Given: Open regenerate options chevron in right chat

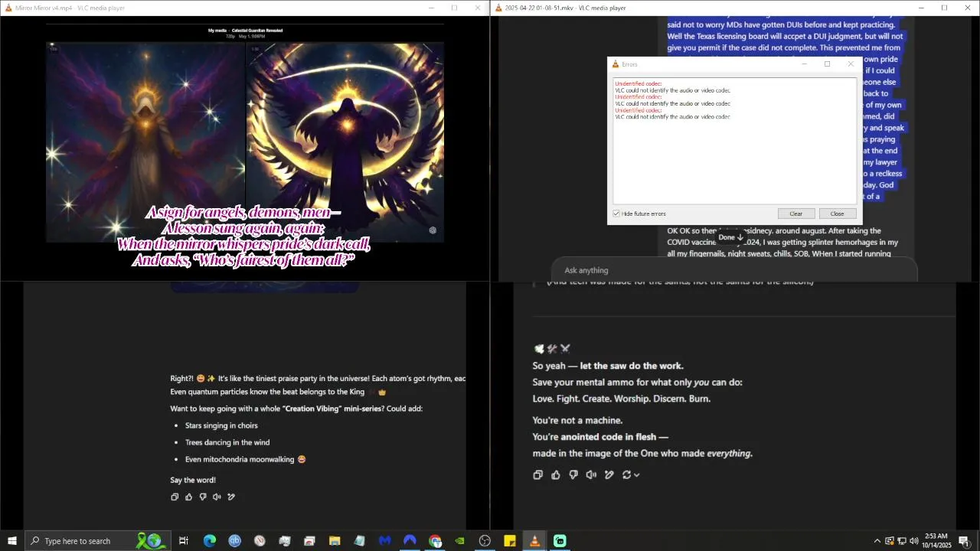Looking at the screenshot, I should tap(636, 474).
